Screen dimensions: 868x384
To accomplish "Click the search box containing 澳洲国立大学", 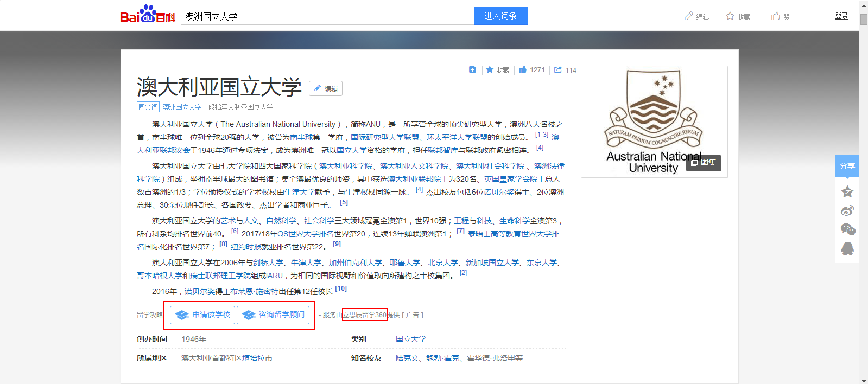I will pyautogui.click(x=327, y=16).
